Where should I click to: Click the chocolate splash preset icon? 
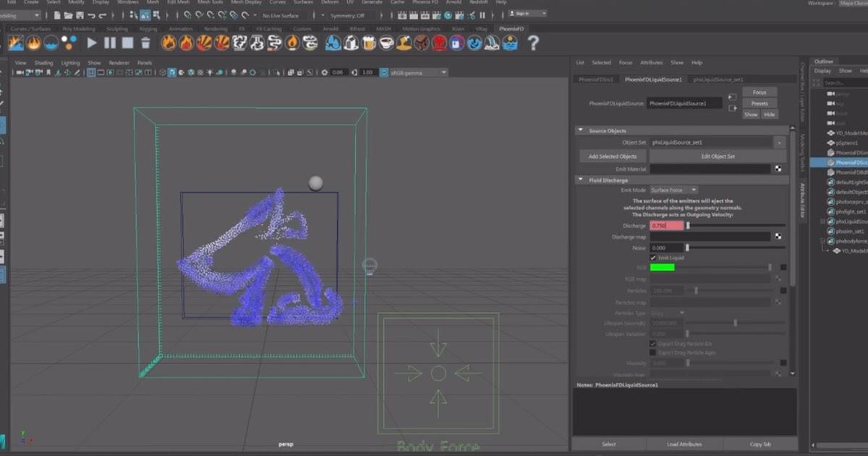point(421,43)
